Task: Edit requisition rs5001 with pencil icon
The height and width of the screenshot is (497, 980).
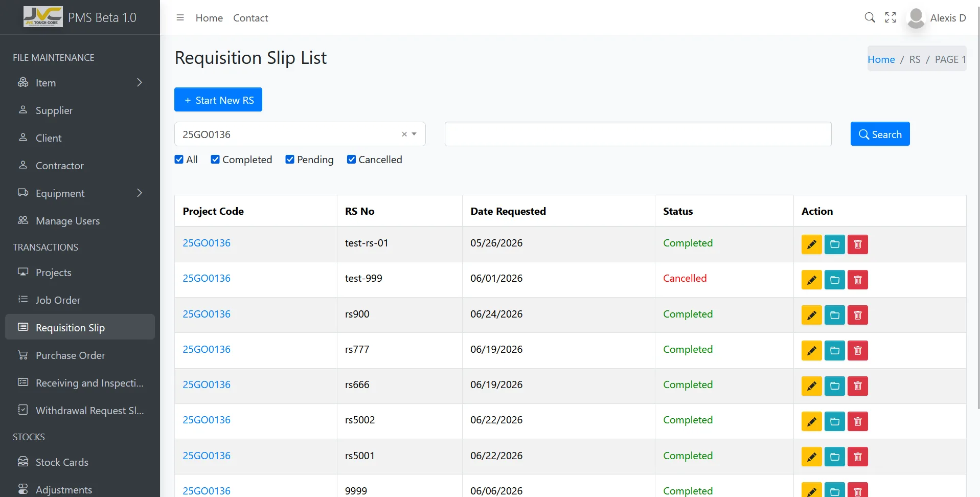Action: 811,457
